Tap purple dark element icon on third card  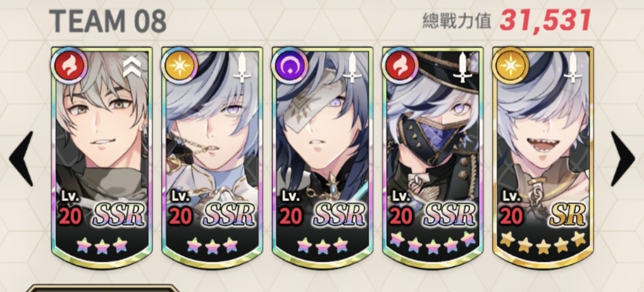tap(290, 66)
